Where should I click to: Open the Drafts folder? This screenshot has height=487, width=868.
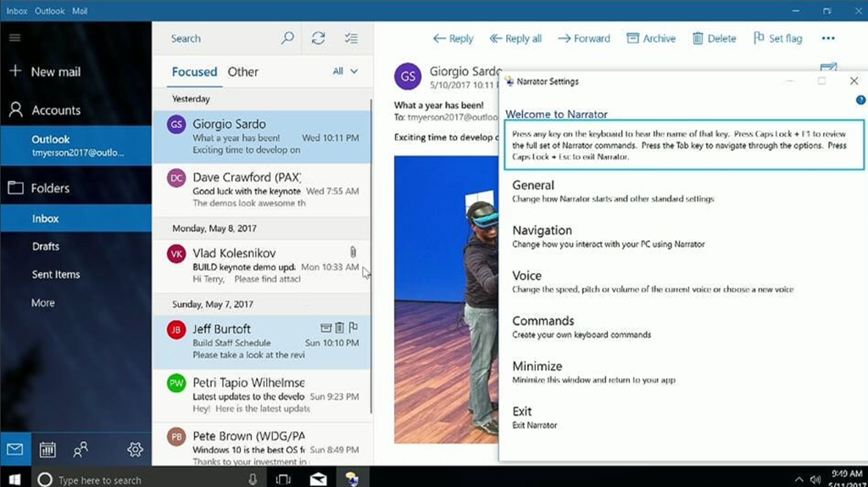click(46, 246)
